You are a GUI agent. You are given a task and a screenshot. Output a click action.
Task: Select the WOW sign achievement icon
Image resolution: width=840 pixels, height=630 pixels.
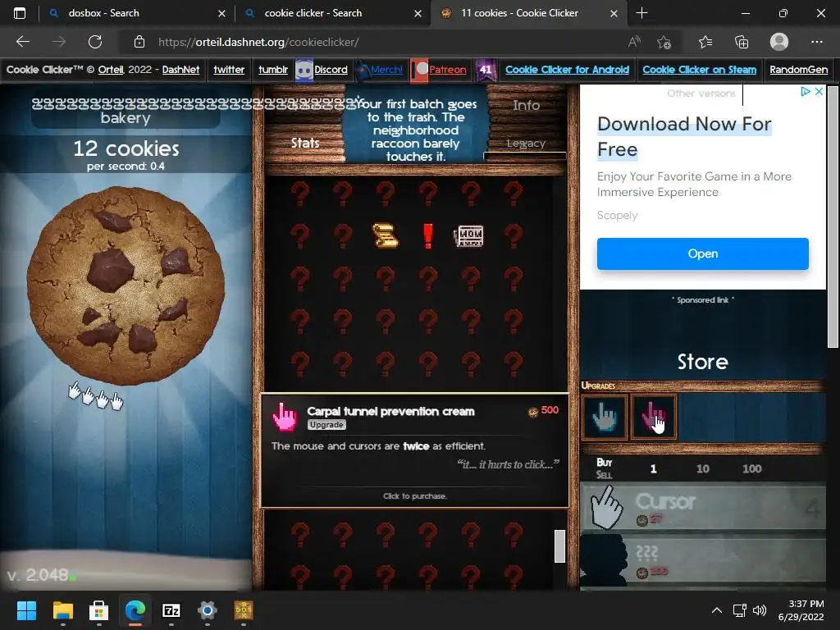[469, 235]
